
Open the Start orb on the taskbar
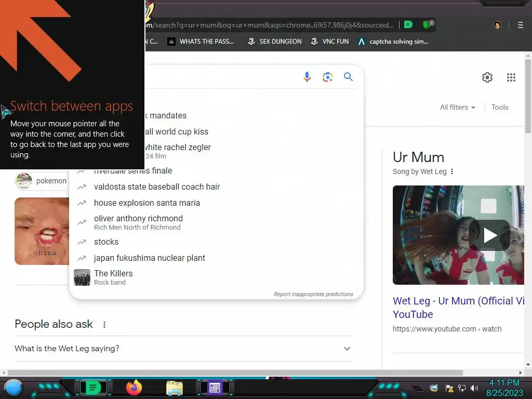pos(14,388)
